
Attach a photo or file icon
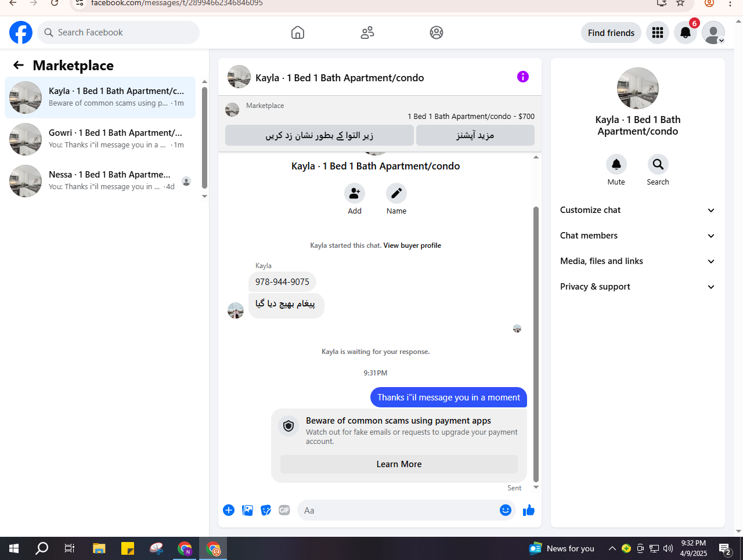click(247, 510)
